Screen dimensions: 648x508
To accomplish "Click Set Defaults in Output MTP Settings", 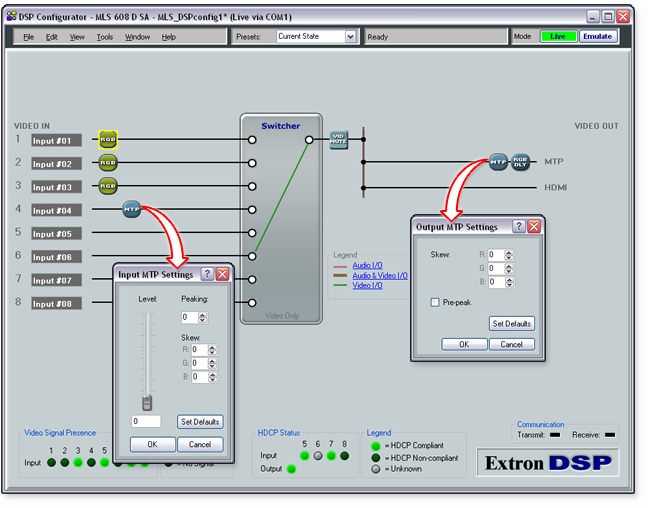I will pyautogui.click(x=512, y=324).
